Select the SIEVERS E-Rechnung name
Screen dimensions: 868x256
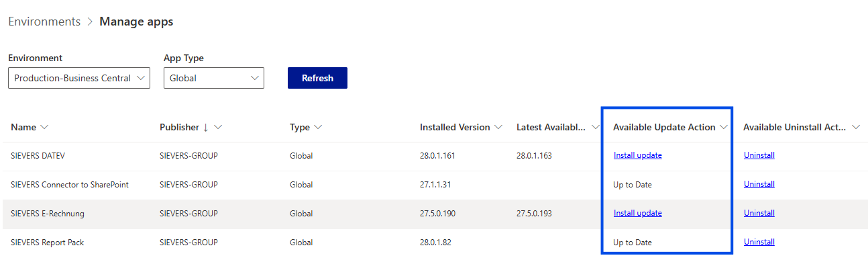(x=48, y=213)
